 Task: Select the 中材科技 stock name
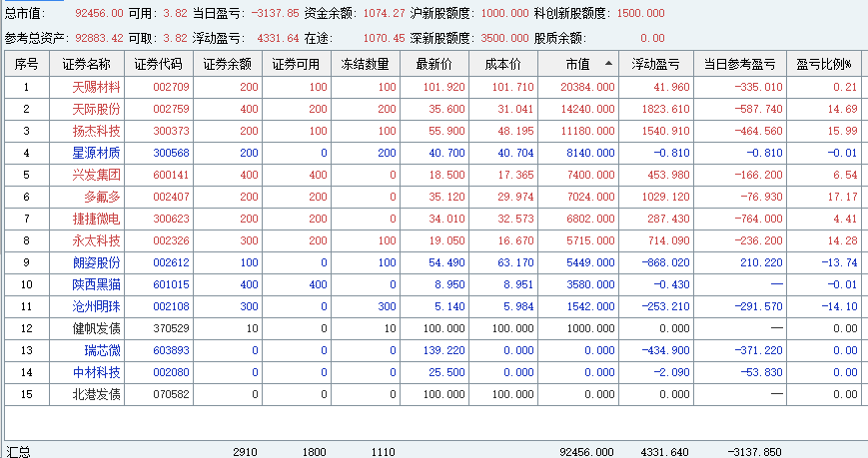coord(96,372)
